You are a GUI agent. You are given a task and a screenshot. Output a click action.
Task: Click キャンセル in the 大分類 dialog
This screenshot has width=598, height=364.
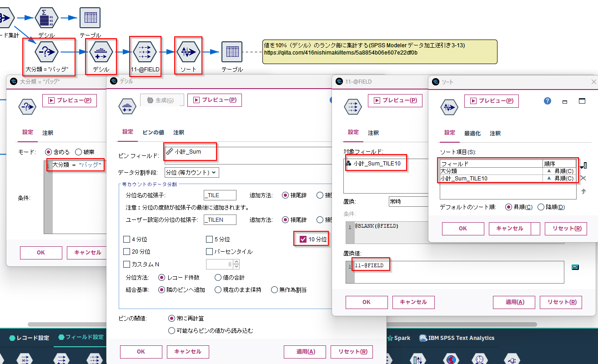[86, 252]
